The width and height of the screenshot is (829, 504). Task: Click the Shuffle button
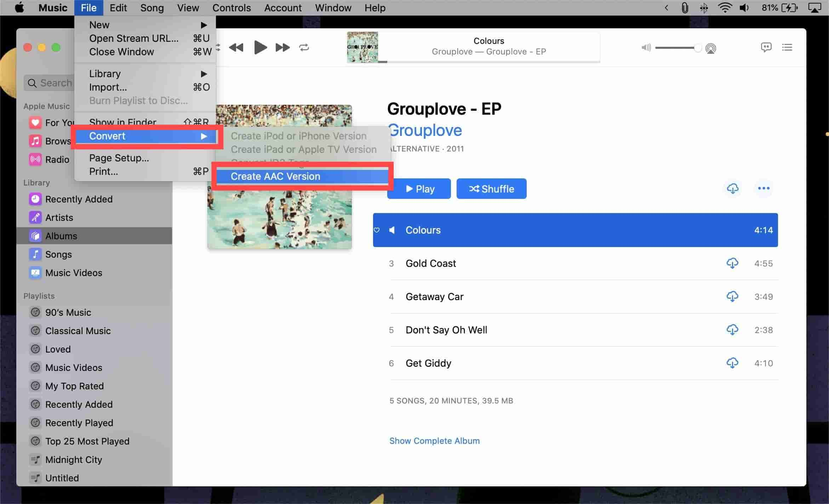pyautogui.click(x=492, y=188)
